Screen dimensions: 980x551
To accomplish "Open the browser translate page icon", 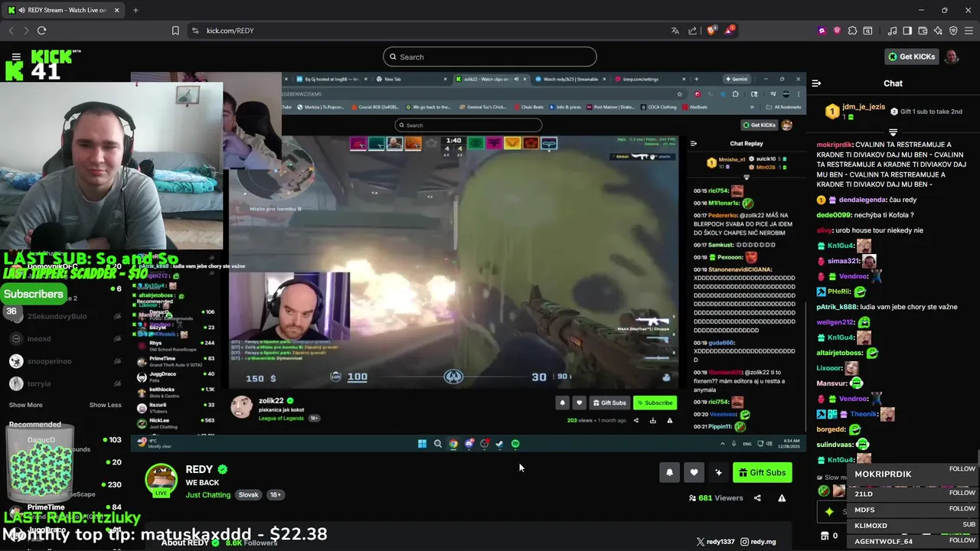I will (675, 31).
